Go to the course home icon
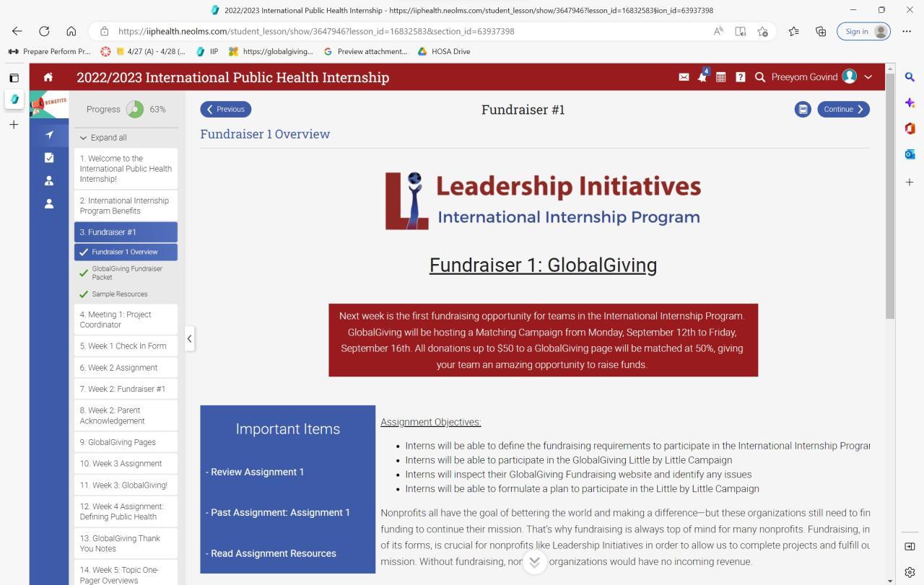This screenshot has width=924, height=585. pyautogui.click(x=48, y=77)
